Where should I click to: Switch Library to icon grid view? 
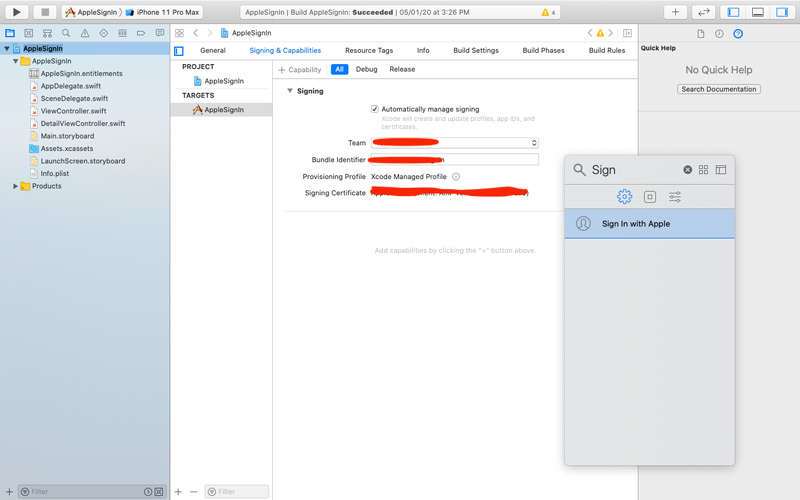[704, 170]
